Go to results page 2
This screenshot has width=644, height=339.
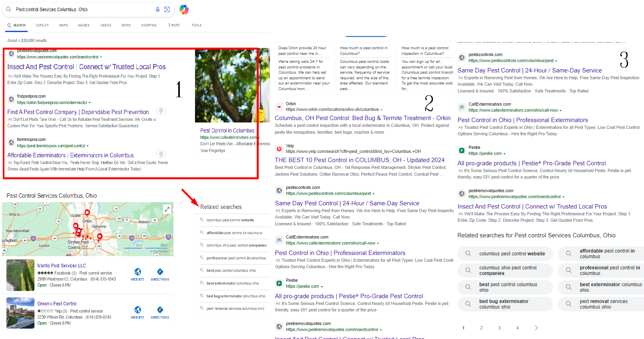click(481, 328)
